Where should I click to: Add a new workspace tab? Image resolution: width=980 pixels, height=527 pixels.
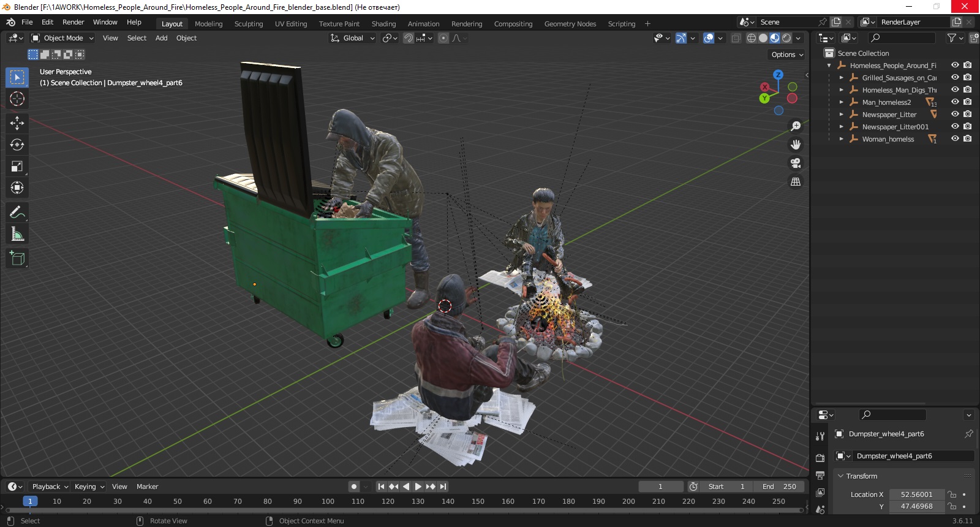(x=647, y=24)
